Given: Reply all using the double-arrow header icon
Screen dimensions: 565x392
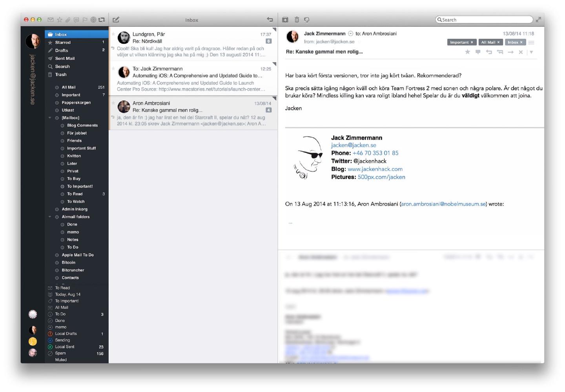Looking at the screenshot, I should [500, 52].
